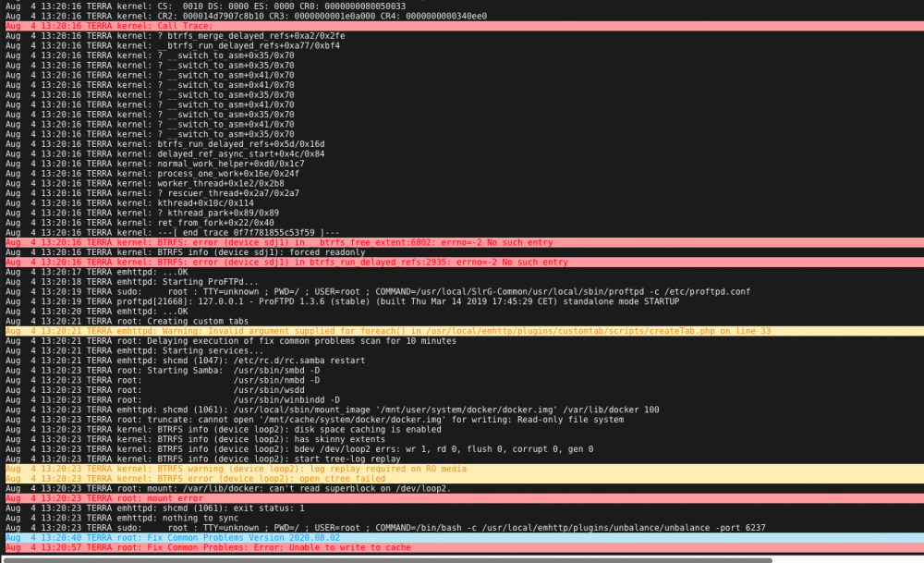Click the '/usr/sbin/nmbd -D' line
Viewport: 924px width, 563px height.
click(x=163, y=380)
